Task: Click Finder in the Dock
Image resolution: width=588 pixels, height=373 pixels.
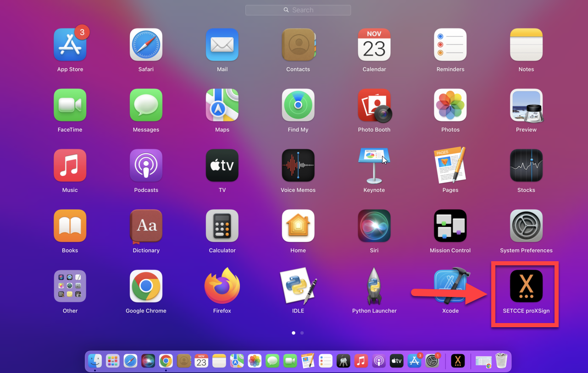Action: (x=95, y=361)
